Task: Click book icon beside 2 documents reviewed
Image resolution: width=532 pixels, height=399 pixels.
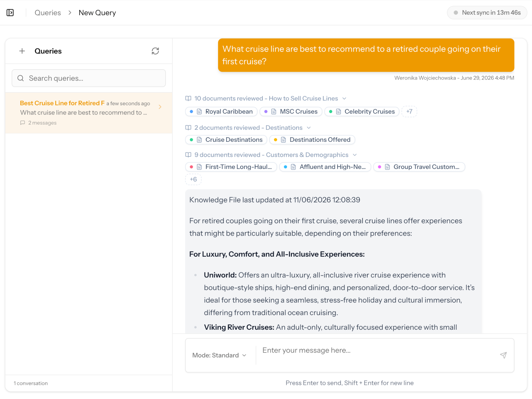Action: (188, 128)
